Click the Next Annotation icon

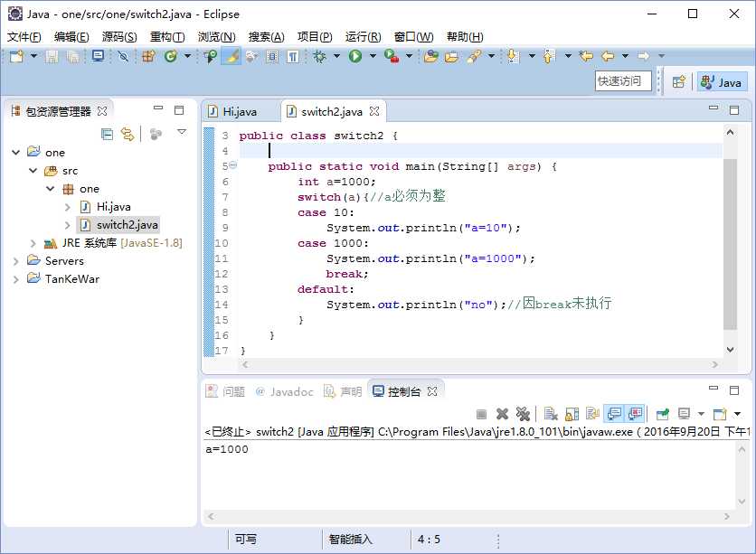point(513,56)
